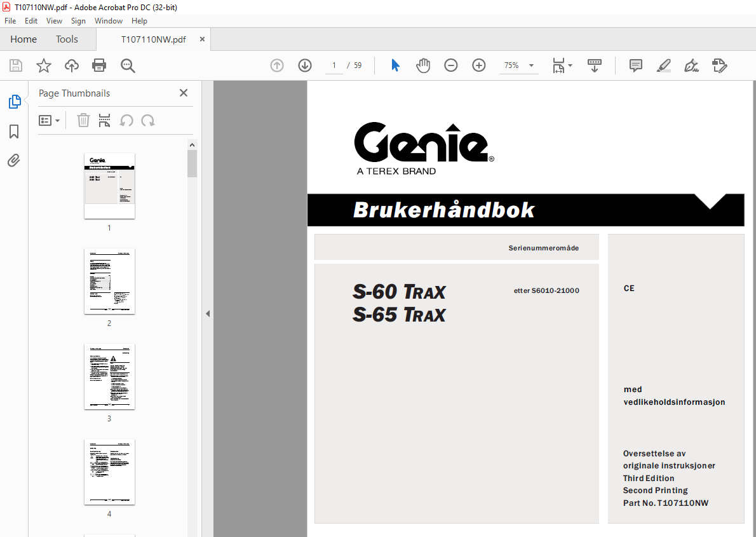Click the stamp tool icon in toolbar
The height and width of the screenshot is (537, 756).
point(719,65)
